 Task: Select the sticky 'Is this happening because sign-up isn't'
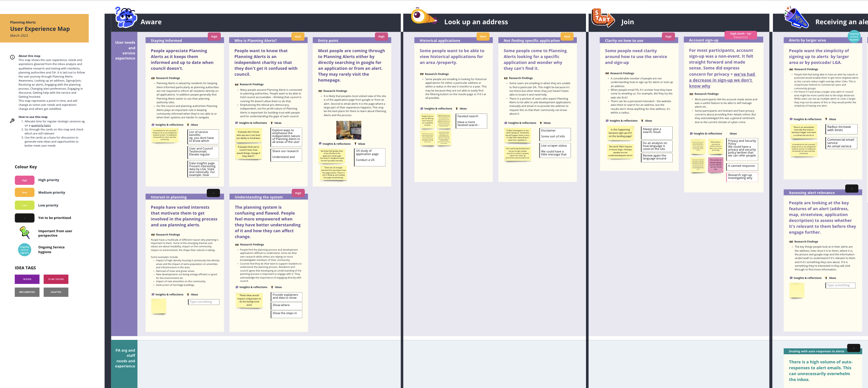[620, 133]
